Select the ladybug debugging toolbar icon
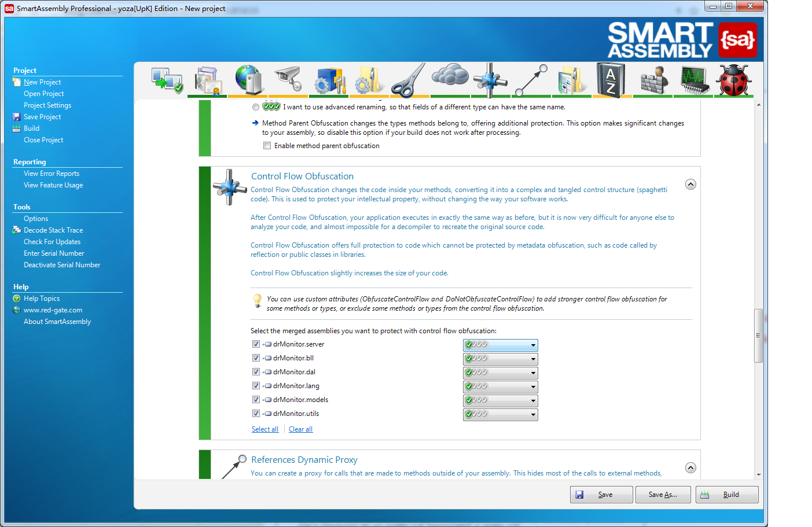This screenshot has height=527, width=812. point(734,80)
